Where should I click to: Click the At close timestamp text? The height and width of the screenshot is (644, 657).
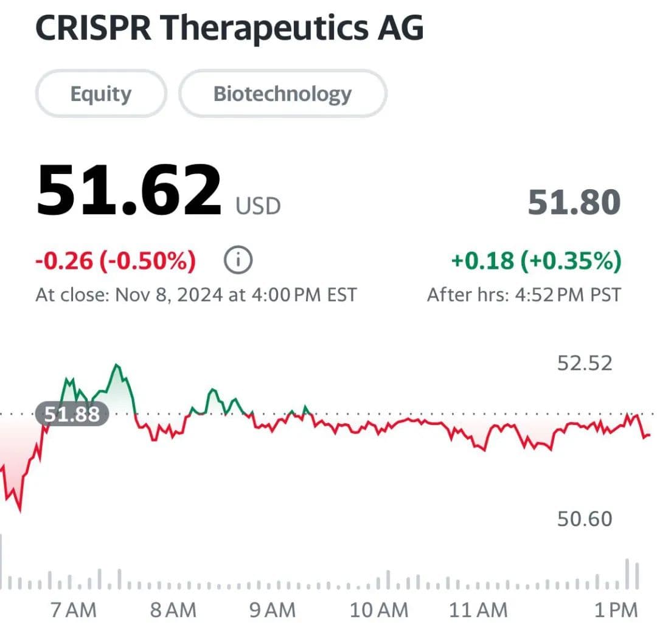[196, 295]
